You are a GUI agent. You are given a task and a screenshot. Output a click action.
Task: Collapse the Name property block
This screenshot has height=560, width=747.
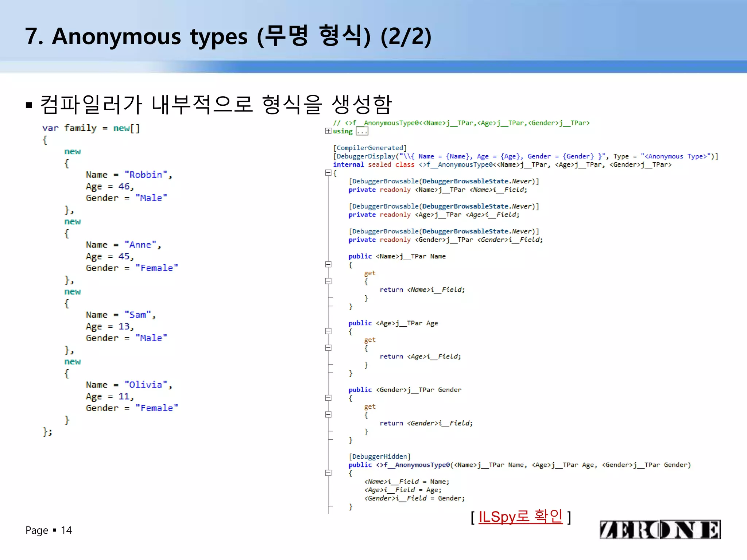tap(328, 264)
